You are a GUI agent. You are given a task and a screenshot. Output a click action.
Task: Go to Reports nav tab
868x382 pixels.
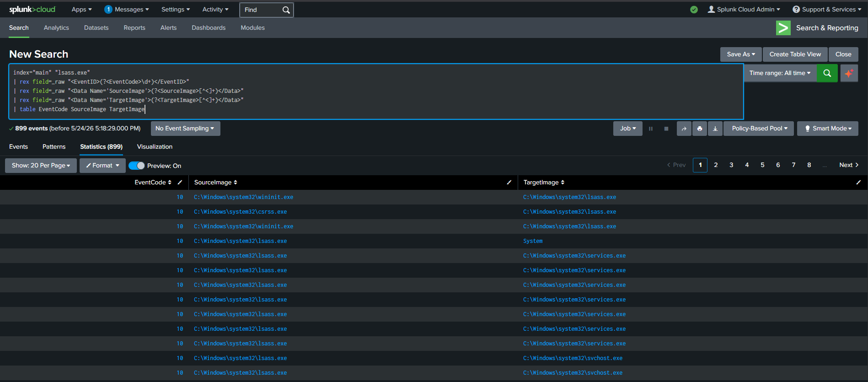(134, 28)
